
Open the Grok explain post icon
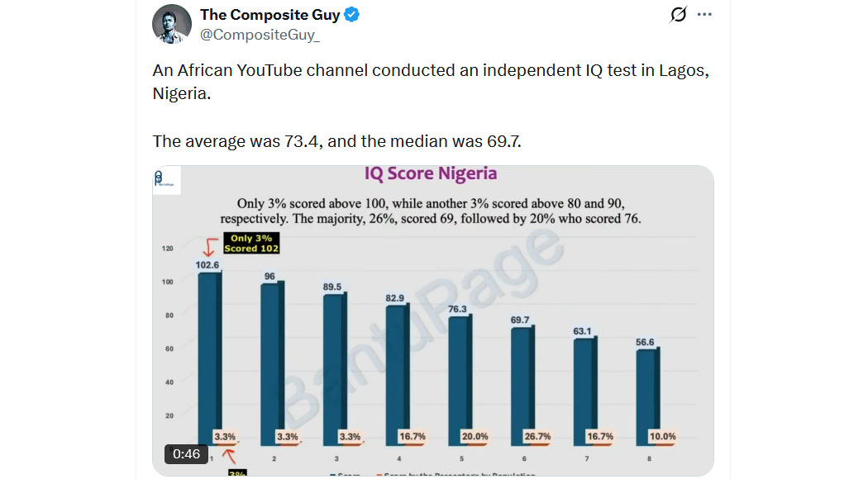pyautogui.click(x=679, y=15)
